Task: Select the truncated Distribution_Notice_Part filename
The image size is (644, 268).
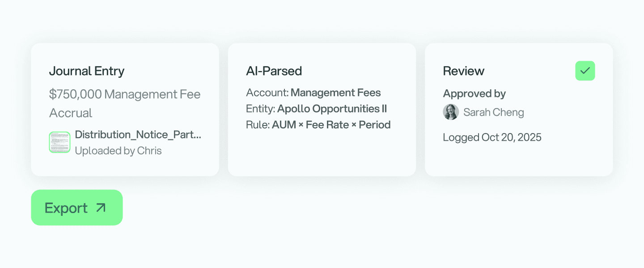Action: [138, 134]
